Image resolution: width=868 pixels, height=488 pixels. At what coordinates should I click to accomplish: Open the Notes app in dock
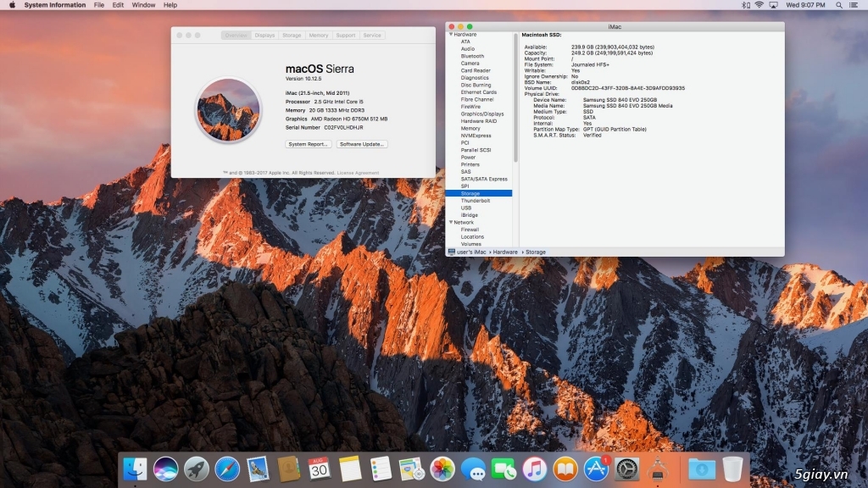350,469
